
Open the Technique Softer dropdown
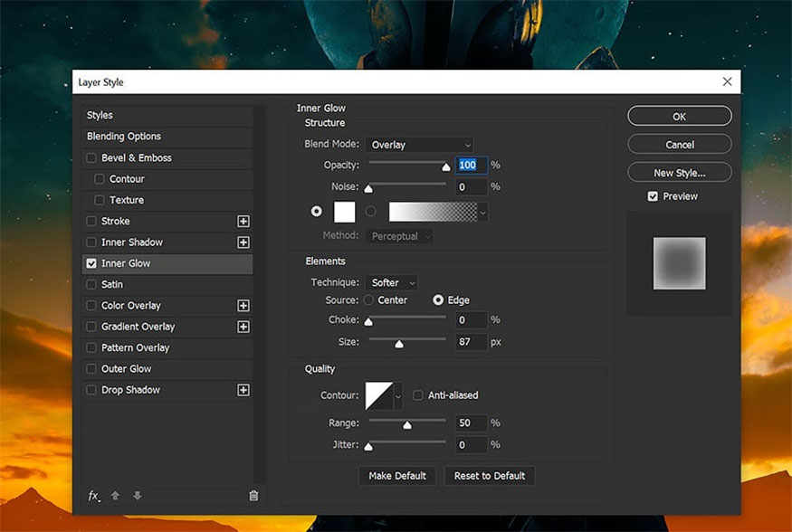(392, 282)
